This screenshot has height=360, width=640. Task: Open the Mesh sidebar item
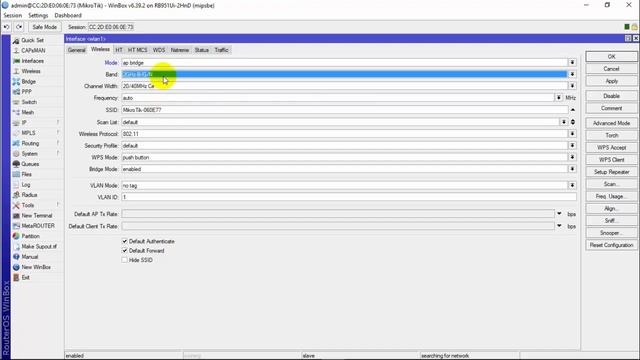click(28, 112)
